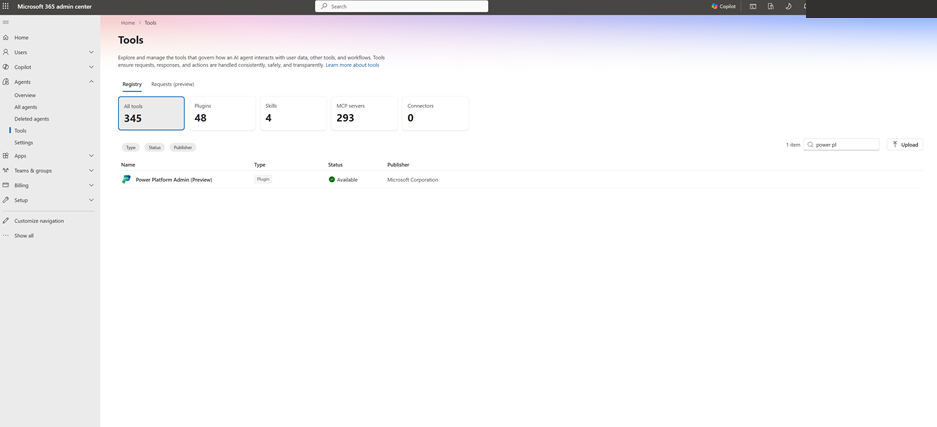Sort by the Status column header

pyautogui.click(x=335, y=165)
